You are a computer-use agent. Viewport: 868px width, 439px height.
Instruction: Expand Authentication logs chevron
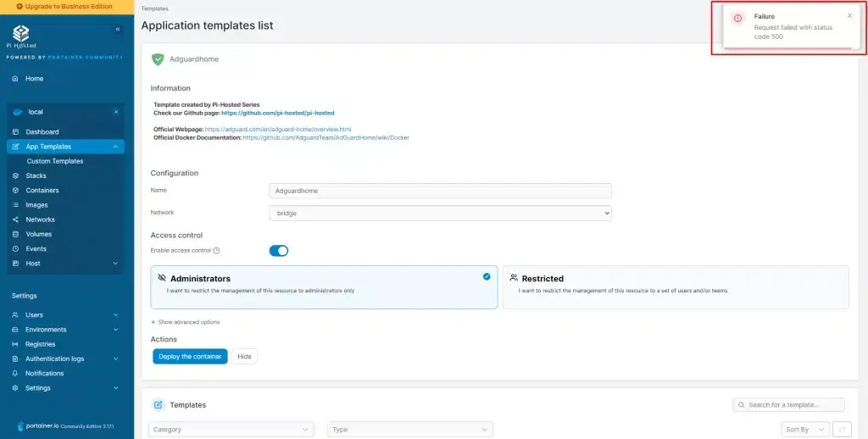tap(115, 358)
